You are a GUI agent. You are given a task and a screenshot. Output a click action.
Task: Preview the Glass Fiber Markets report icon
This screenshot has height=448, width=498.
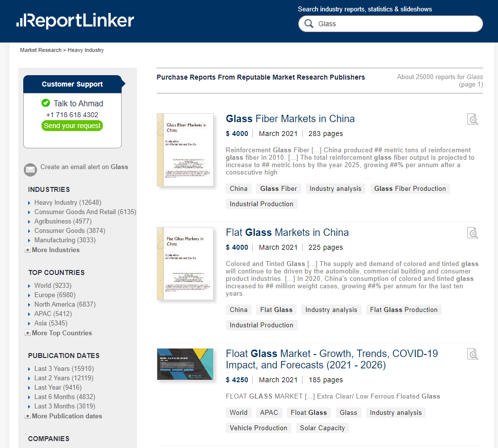pos(472,119)
